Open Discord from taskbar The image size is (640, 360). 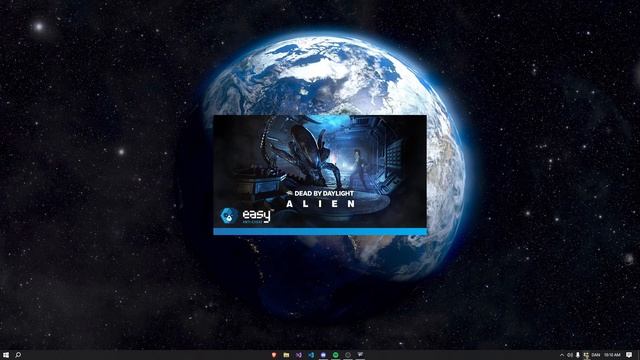(323, 355)
